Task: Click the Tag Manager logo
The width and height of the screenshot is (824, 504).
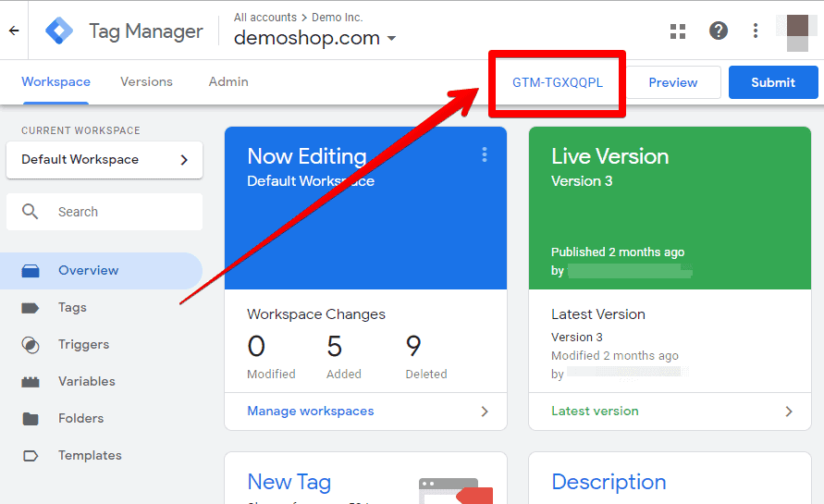Action: point(59,31)
